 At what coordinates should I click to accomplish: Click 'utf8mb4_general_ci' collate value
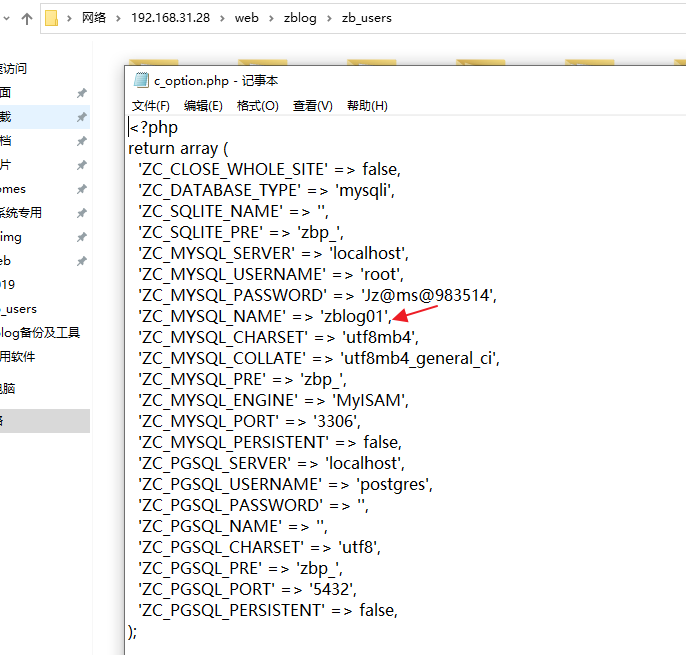tap(419, 359)
